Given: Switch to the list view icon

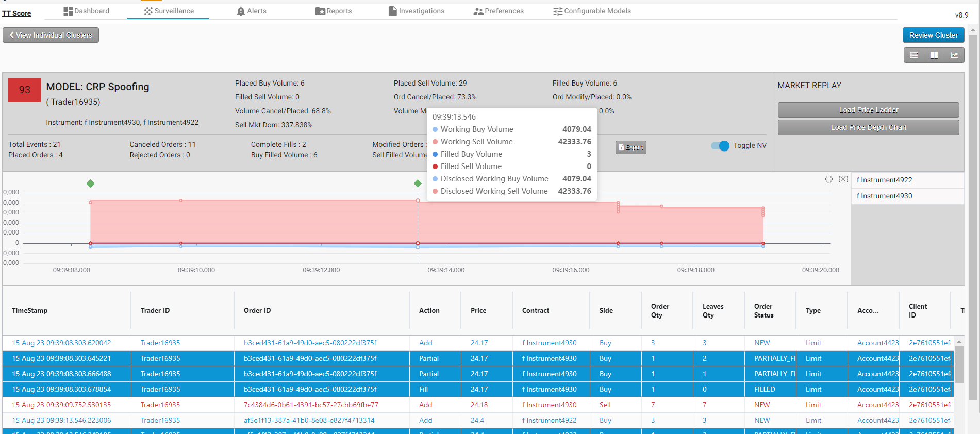Looking at the screenshot, I should (x=913, y=55).
